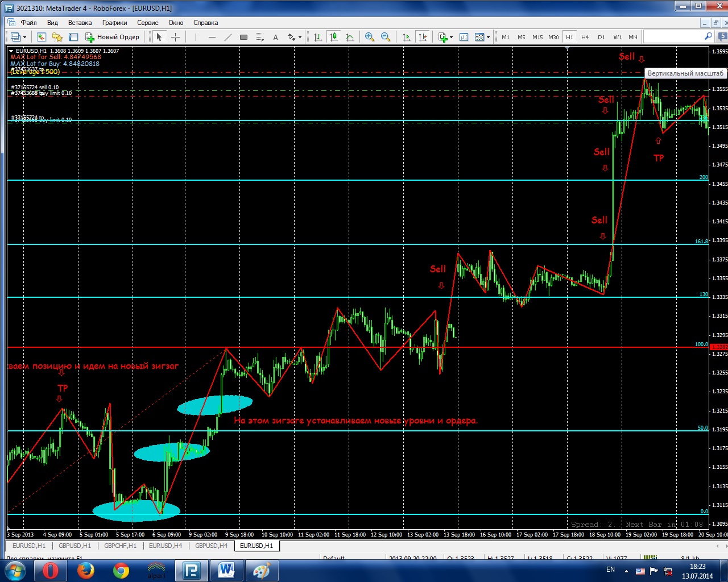This screenshot has height=582, width=728.
Task: Switch chart to bar chart mode
Action: pyautogui.click(x=318, y=37)
